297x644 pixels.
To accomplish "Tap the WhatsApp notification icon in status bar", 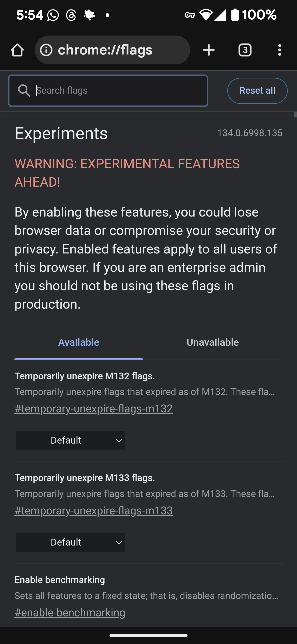I will [x=53, y=15].
